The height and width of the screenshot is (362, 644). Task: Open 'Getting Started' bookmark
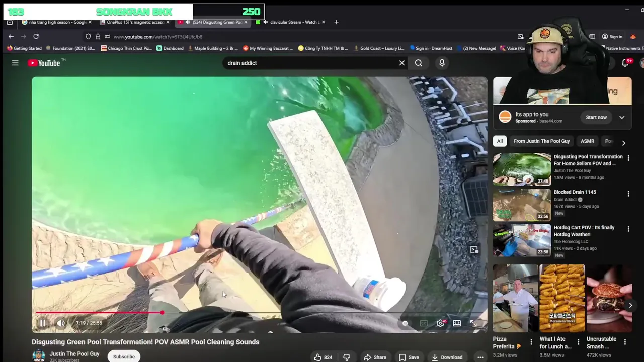[24, 48]
